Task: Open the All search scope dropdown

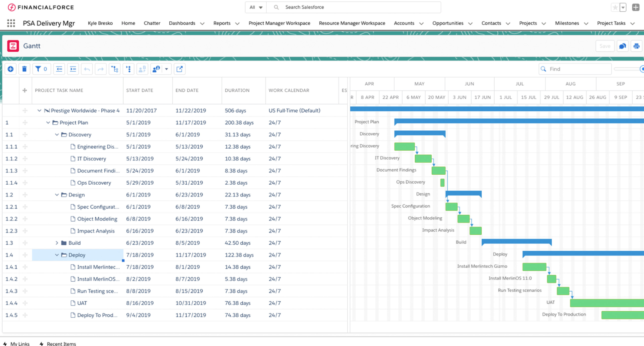Action: 256,7
